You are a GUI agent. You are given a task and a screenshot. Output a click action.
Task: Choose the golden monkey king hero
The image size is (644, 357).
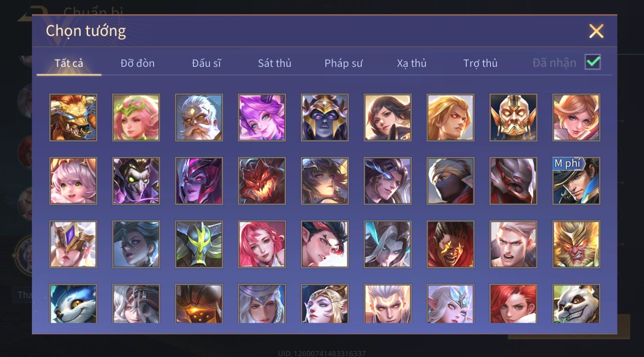coord(576,244)
